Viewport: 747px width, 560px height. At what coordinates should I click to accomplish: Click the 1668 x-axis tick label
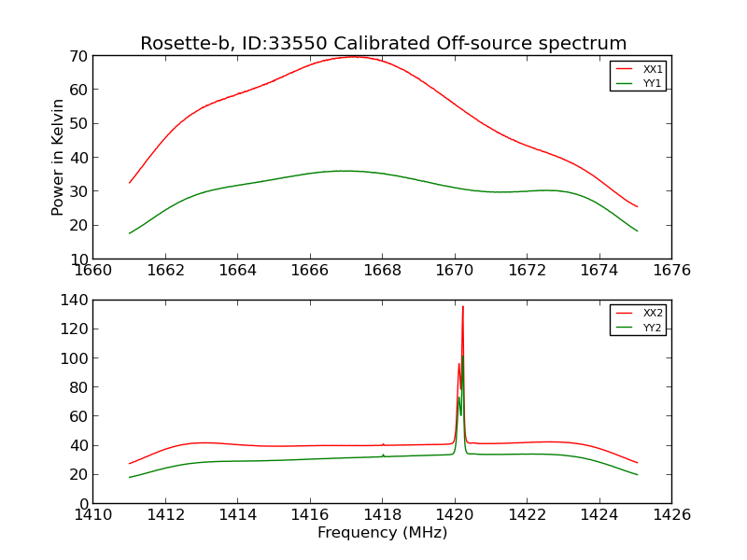[383, 271]
